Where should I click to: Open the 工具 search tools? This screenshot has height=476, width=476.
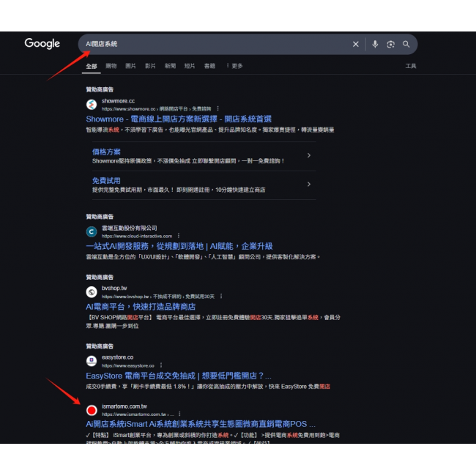coord(411,66)
